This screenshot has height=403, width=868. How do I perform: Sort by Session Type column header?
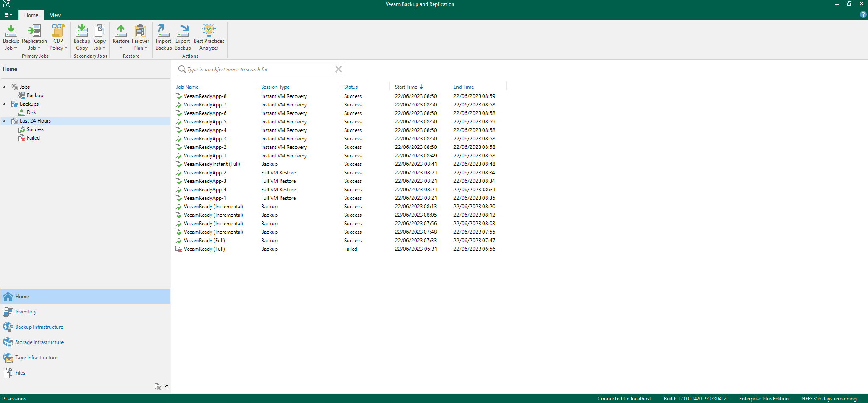pos(275,87)
